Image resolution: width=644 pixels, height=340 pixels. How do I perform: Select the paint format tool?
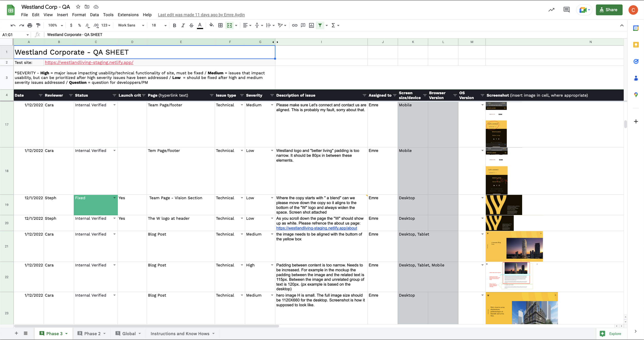click(38, 25)
